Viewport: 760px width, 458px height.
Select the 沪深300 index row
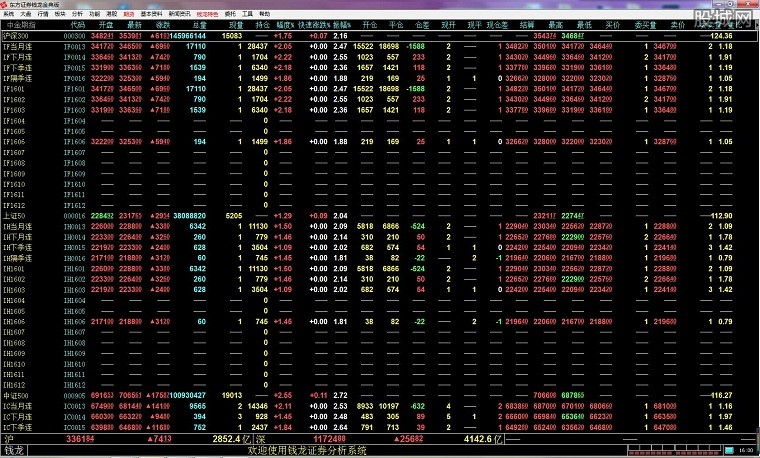(x=17, y=35)
